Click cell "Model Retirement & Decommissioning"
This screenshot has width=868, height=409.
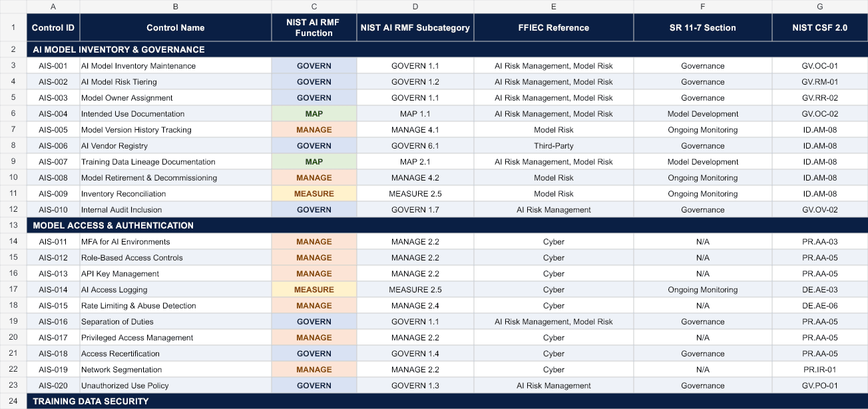click(x=176, y=177)
